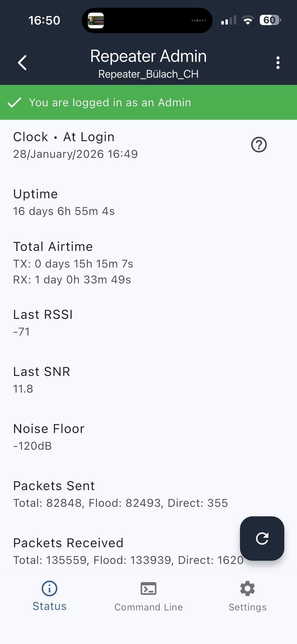Open the three-dot overflow menu

point(278,63)
